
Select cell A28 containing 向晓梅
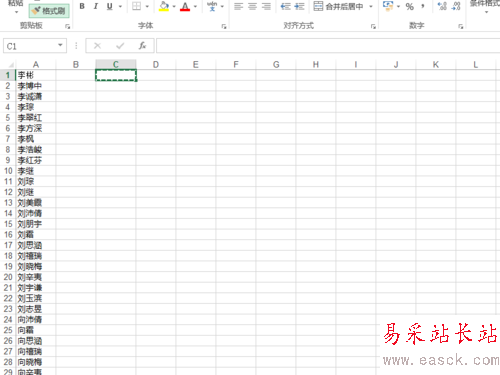[x=36, y=362]
